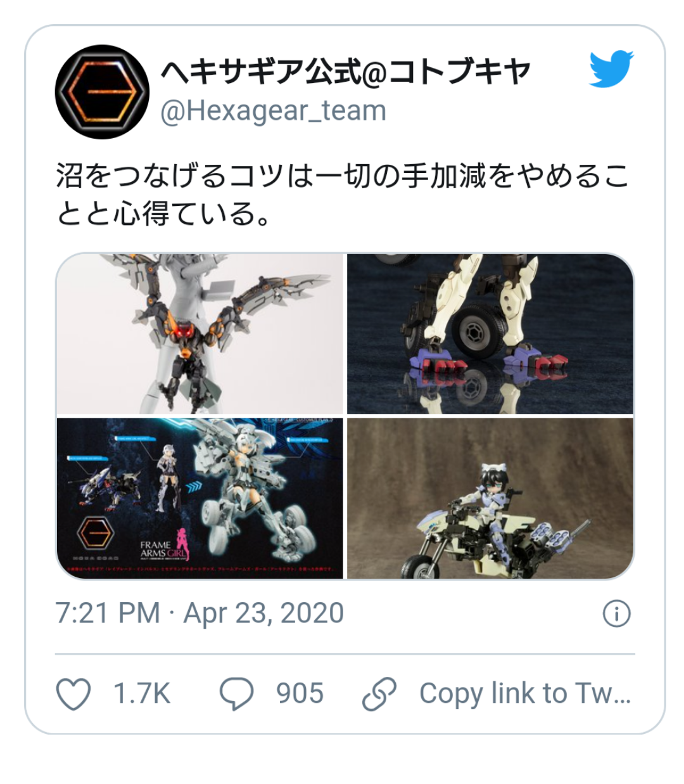Open the 7:21 PM · Apr 23, 2020 timestamp
This screenshot has width=684, height=784.
199,614
